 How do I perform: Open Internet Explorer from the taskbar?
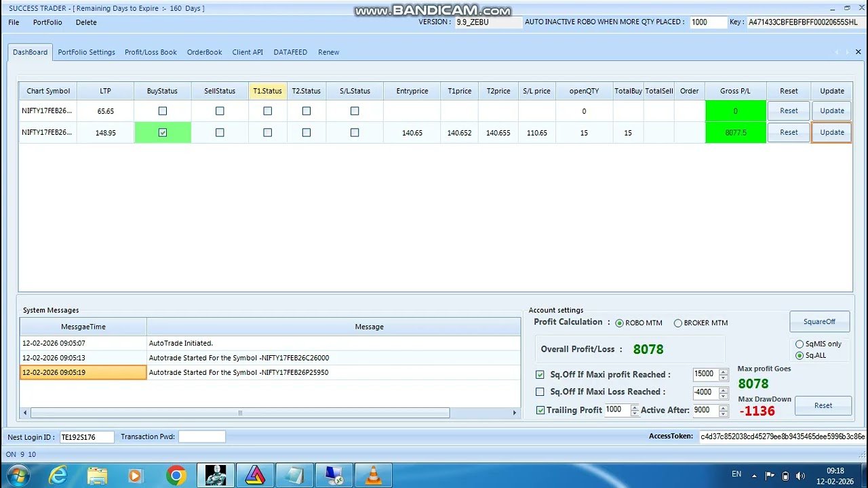pyautogui.click(x=58, y=475)
